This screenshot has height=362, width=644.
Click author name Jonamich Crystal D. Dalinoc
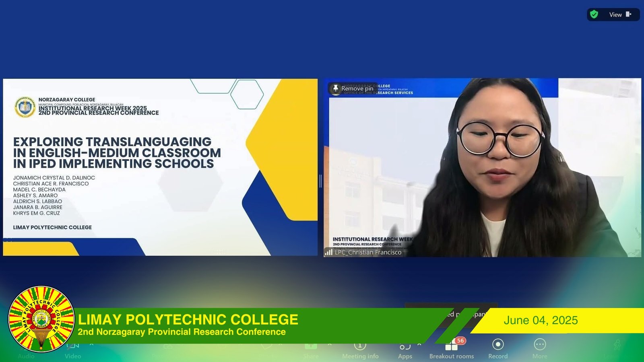[x=54, y=178]
